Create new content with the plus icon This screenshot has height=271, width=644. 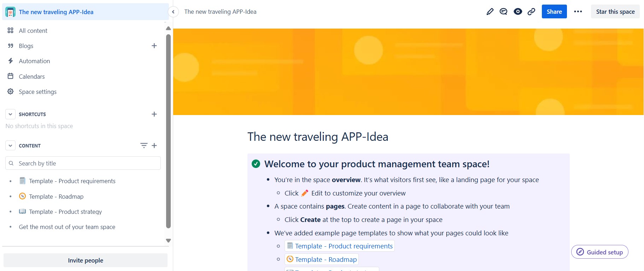[x=154, y=145]
